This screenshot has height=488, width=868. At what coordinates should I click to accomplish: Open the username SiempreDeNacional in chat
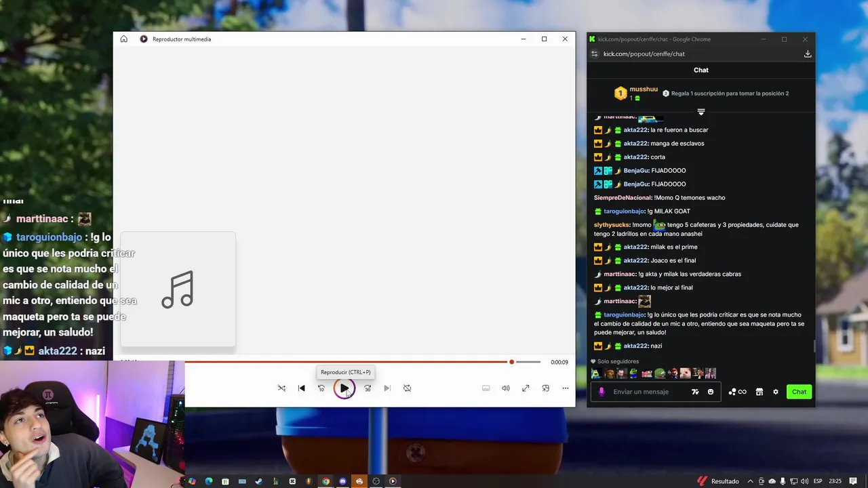point(623,198)
